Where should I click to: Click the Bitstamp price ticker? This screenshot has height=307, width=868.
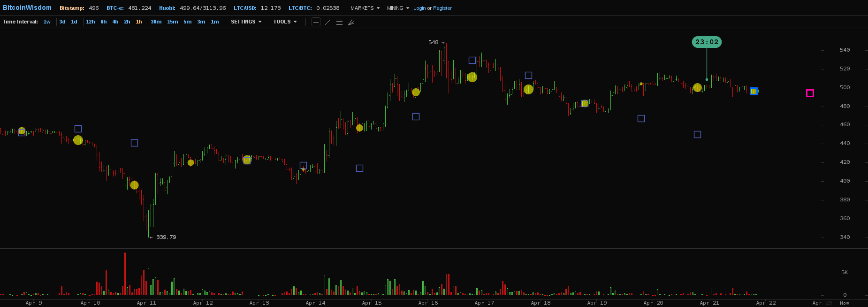tap(79, 8)
